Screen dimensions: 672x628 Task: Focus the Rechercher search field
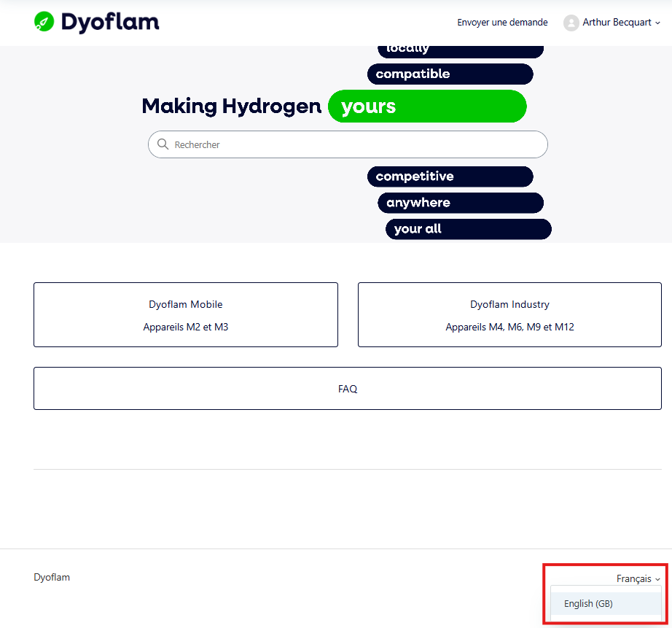348,144
